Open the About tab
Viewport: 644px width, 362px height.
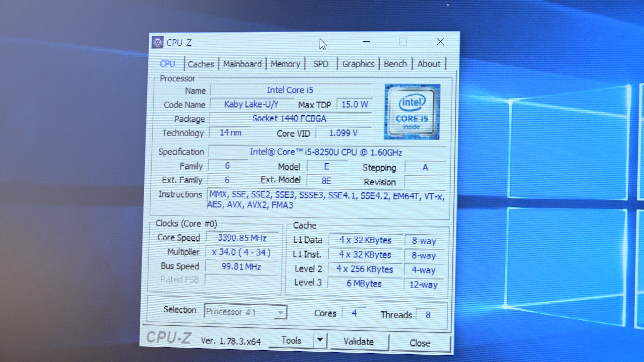[429, 64]
